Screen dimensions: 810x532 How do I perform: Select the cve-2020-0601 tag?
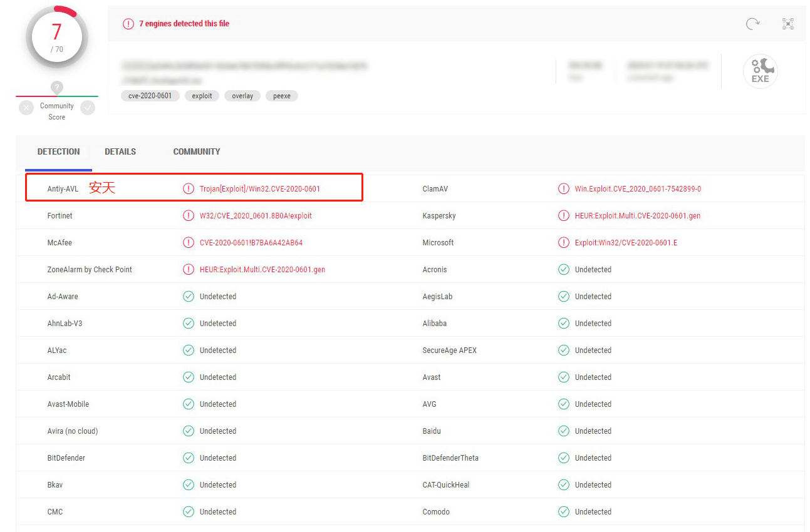[150, 96]
